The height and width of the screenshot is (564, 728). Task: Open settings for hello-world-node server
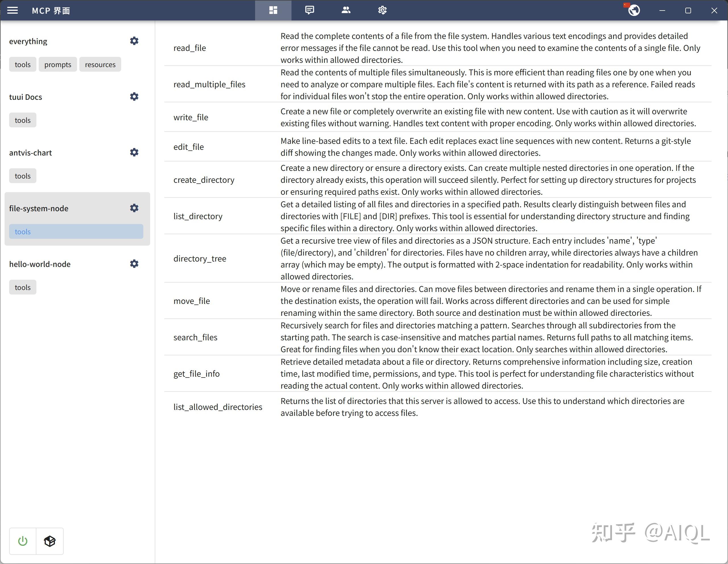134,264
